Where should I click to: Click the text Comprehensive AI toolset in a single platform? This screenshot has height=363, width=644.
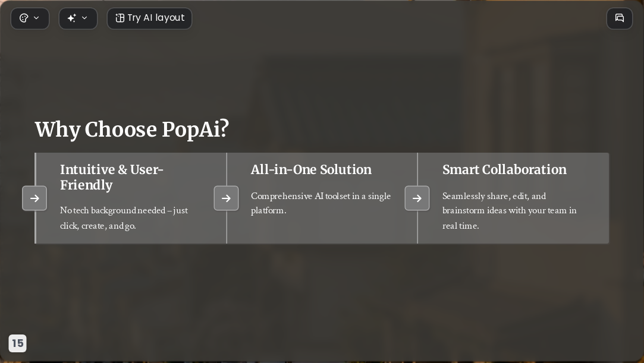(321, 203)
